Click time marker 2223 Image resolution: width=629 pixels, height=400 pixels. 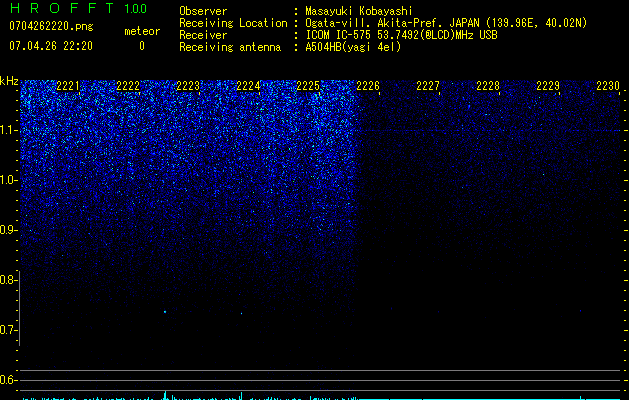point(188,85)
